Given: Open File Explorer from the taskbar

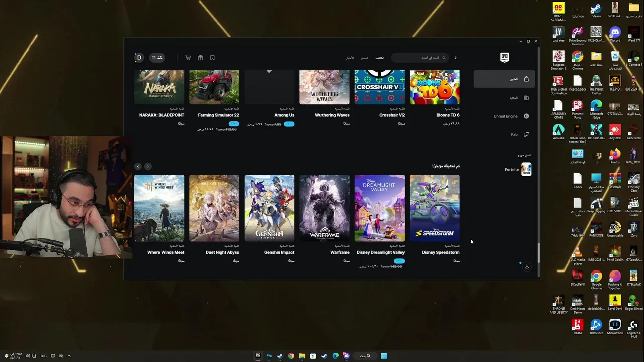Looking at the screenshot, I should coord(302,356).
